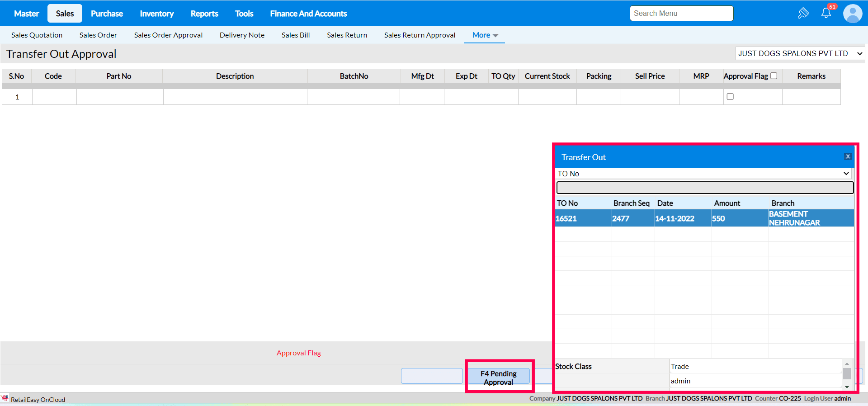The height and width of the screenshot is (406, 868).
Task: Go to Sales Quotation
Action: [x=37, y=35]
